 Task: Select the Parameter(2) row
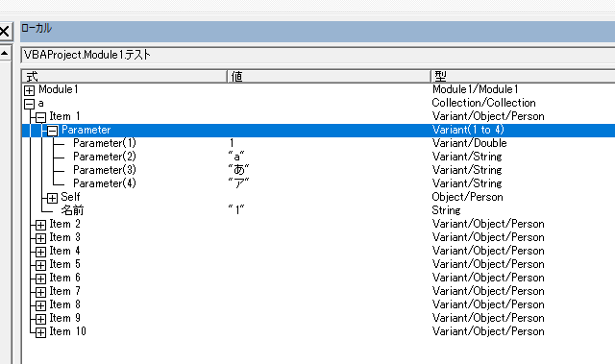[x=318, y=157]
